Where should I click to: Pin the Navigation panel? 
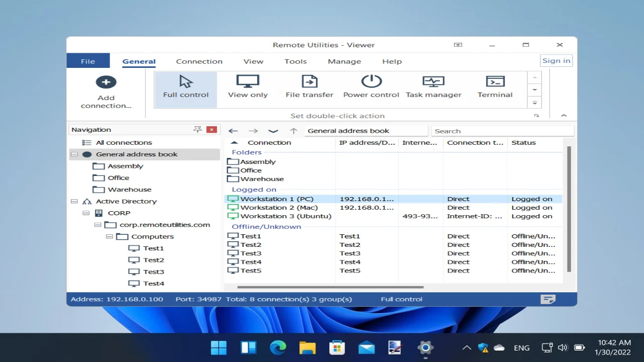point(198,130)
